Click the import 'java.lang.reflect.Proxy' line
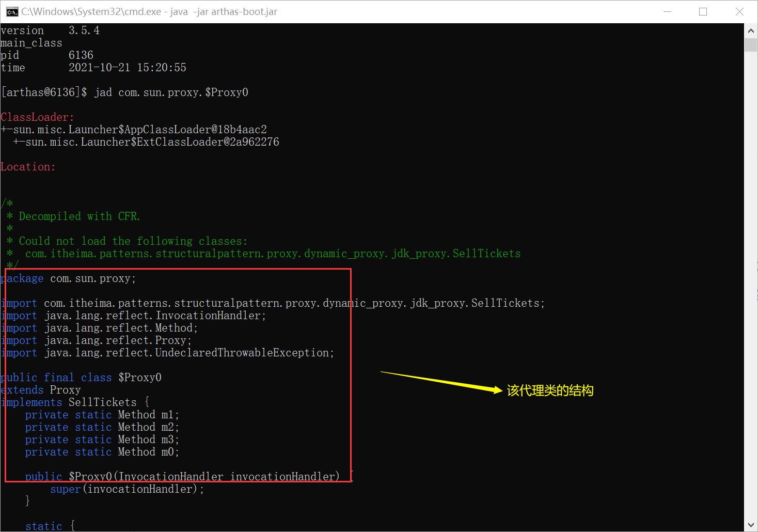The height and width of the screenshot is (532, 758). point(96,340)
